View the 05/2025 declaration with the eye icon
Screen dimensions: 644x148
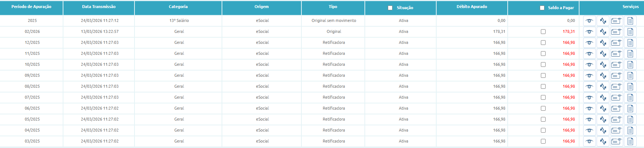[x=589, y=119]
